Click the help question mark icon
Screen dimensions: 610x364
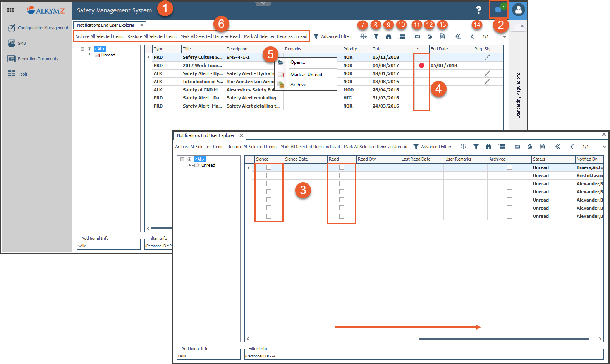(x=479, y=10)
